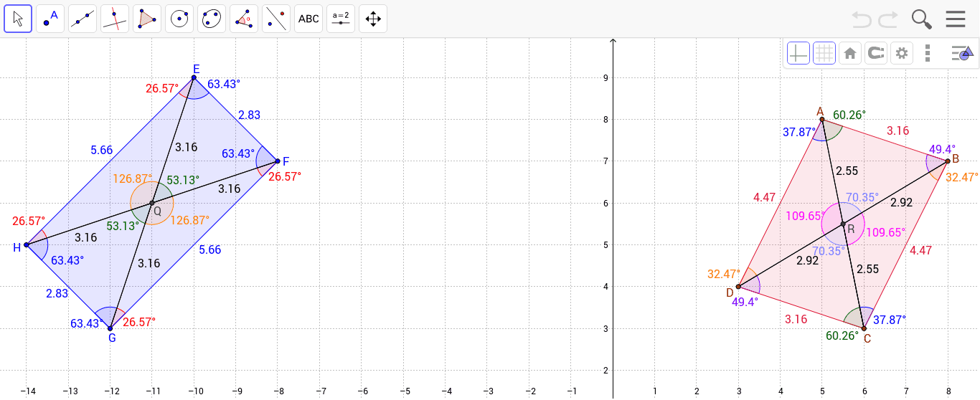Select the Reflect about line tool

[276, 19]
